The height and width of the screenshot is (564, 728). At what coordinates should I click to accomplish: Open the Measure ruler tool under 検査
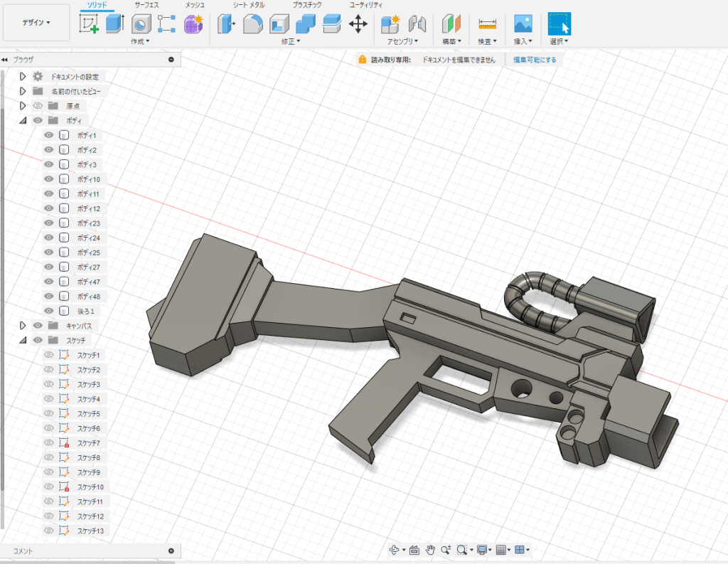click(487, 24)
